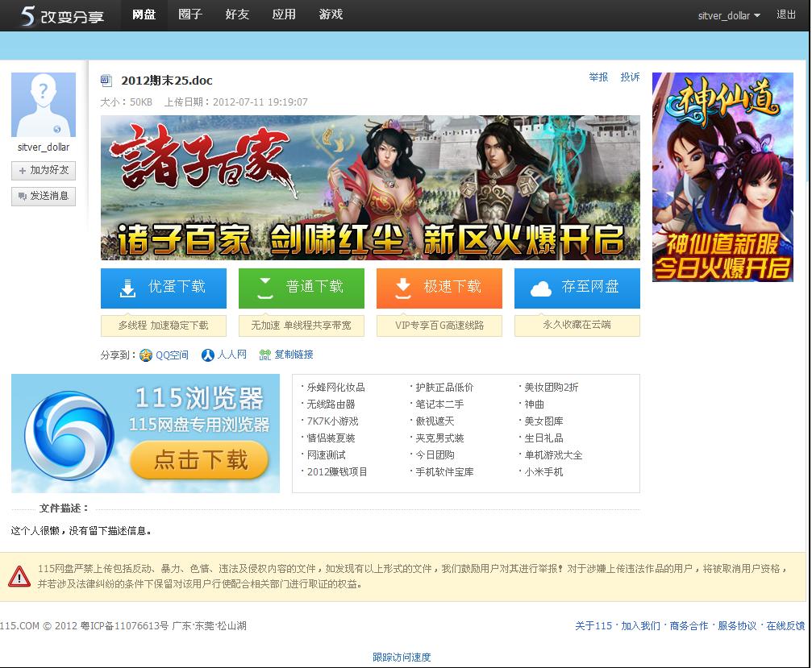The height and width of the screenshot is (668, 812).
Task: Click 复制链接 link
Action: pos(294,355)
